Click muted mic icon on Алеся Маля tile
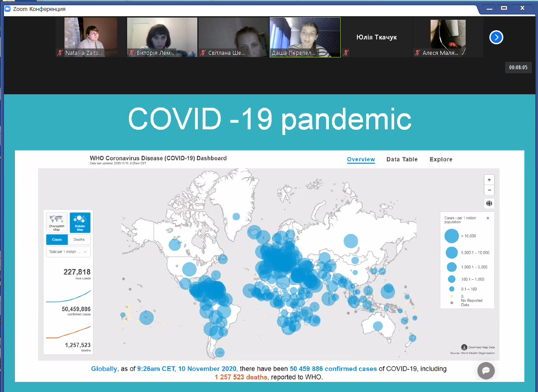 [x=417, y=53]
